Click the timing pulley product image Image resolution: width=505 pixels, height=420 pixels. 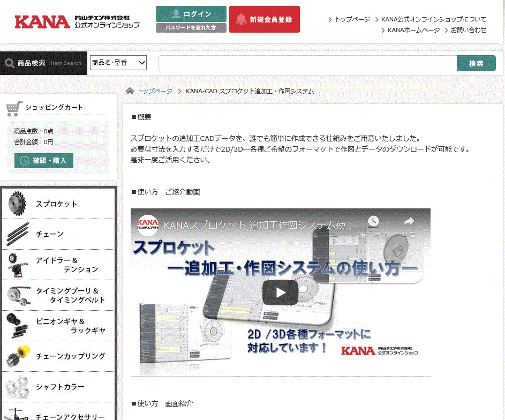coord(19,295)
